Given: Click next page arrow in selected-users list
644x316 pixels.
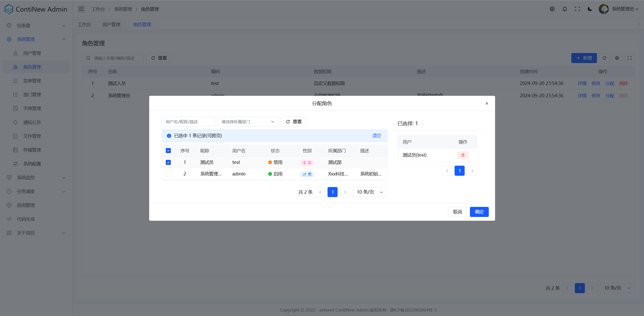Looking at the screenshot, I should 472,171.
